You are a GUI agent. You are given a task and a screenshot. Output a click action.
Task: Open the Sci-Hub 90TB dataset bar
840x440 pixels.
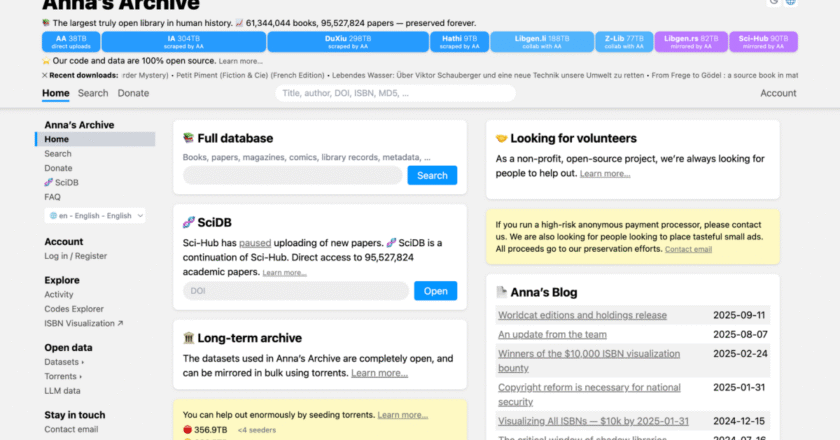click(x=763, y=42)
